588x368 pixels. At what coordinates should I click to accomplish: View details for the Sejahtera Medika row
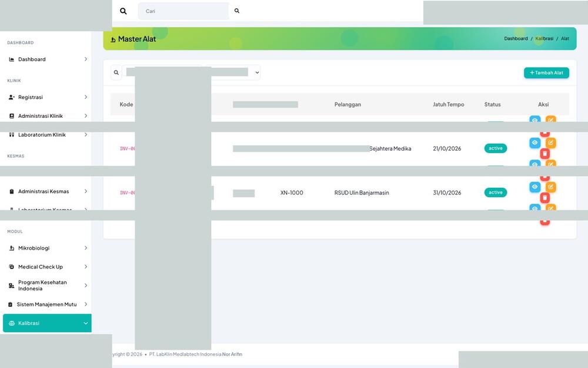coord(534,142)
